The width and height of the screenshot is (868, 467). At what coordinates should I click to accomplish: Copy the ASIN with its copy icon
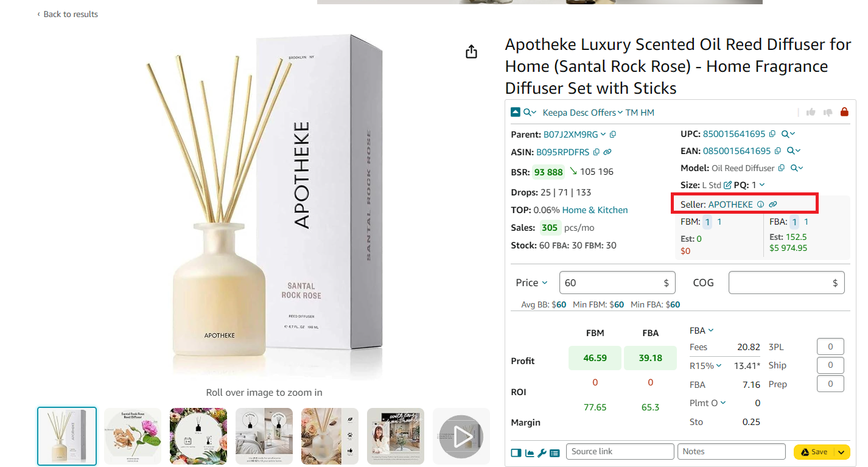597,152
